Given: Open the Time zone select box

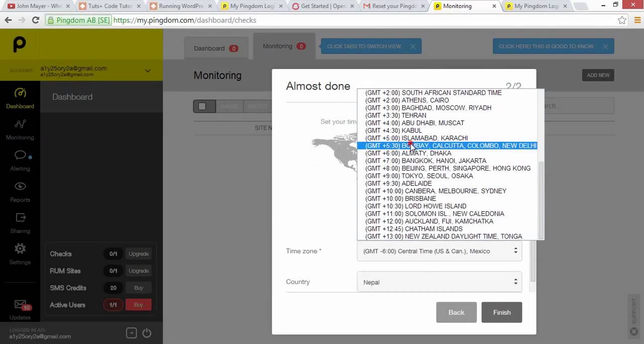Looking at the screenshot, I should (439, 251).
